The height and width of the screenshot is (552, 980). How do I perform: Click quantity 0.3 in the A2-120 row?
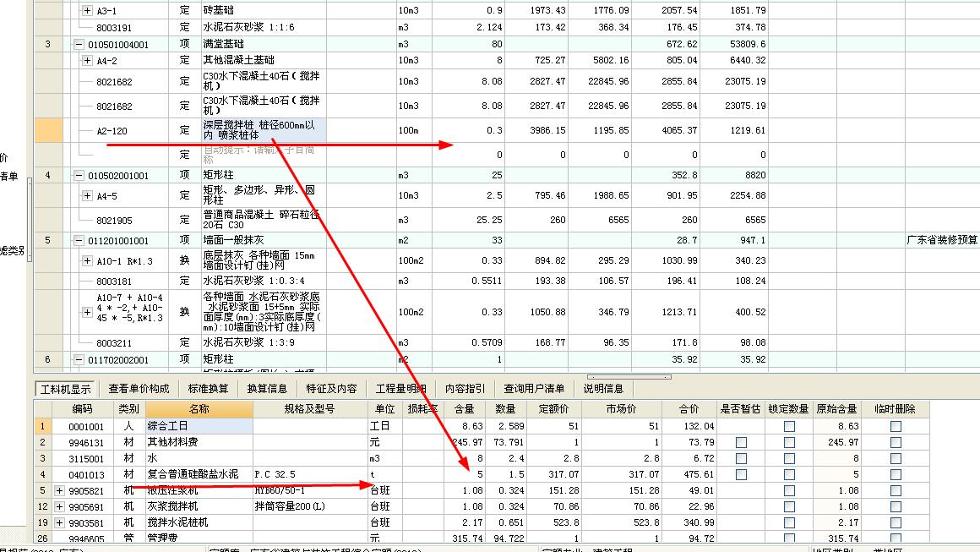469,130
